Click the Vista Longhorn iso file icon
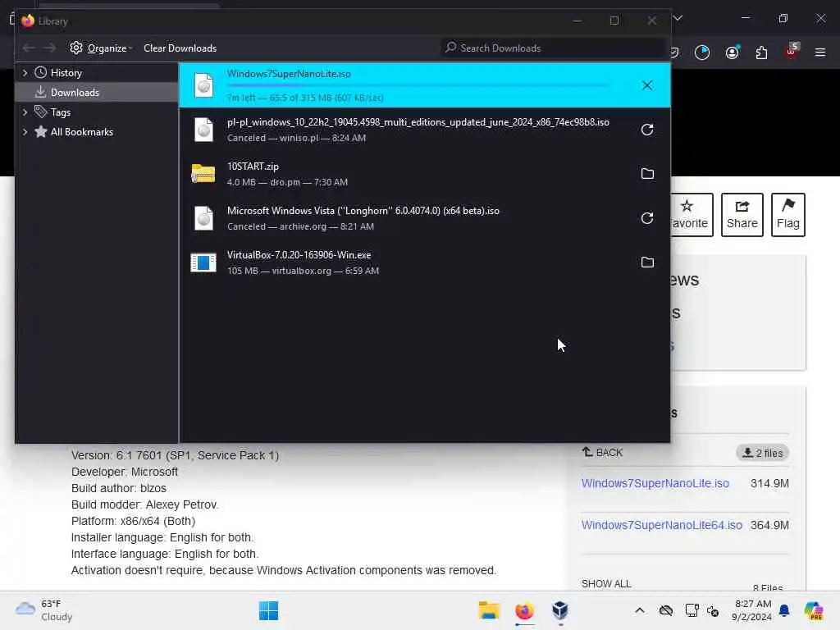This screenshot has width=840, height=630. (x=203, y=218)
